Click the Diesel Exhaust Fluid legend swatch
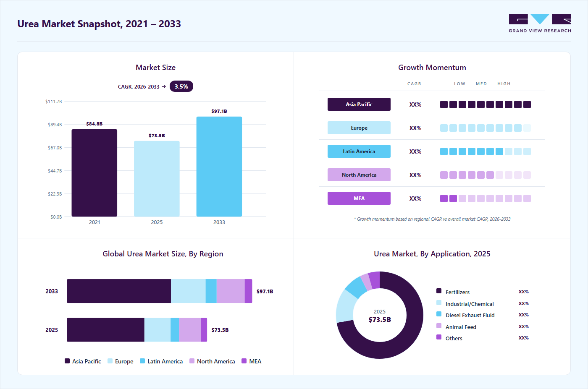This screenshot has height=389, width=588. coord(439,314)
